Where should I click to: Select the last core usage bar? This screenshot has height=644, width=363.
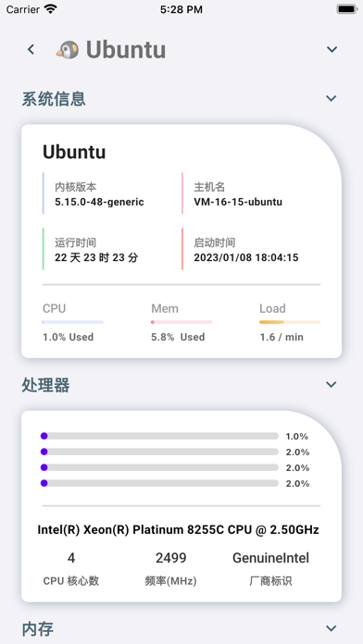click(x=159, y=483)
